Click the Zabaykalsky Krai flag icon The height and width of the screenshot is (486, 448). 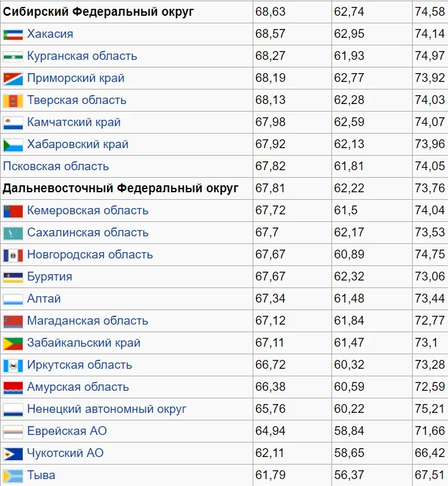point(13,344)
